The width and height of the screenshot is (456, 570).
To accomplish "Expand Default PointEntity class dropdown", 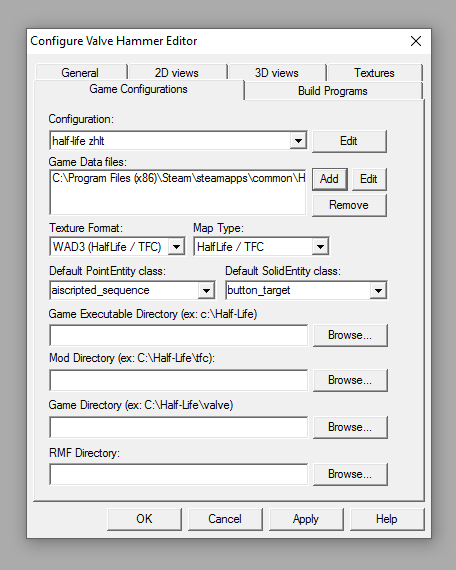I will pos(206,290).
